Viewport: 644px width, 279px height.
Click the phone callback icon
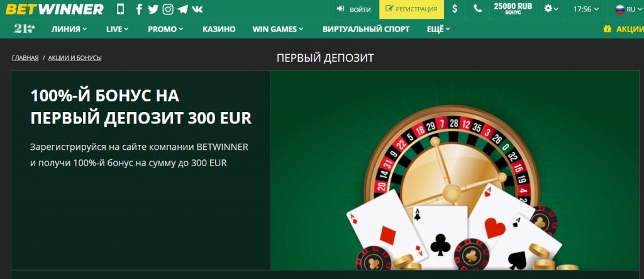click(x=478, y=9)
